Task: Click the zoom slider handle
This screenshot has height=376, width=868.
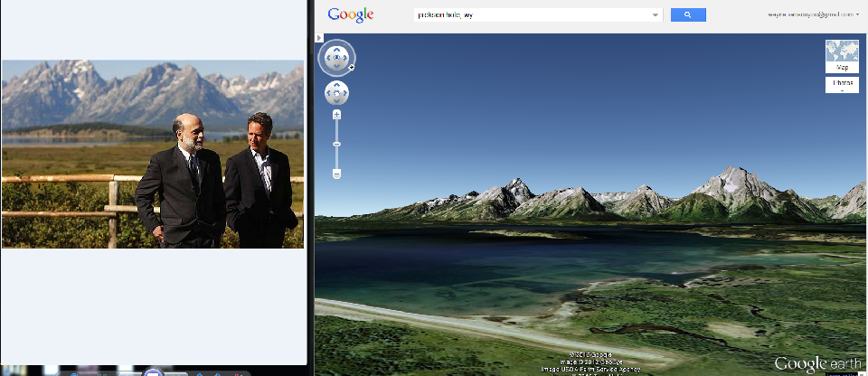Action: tap(336, 144)
